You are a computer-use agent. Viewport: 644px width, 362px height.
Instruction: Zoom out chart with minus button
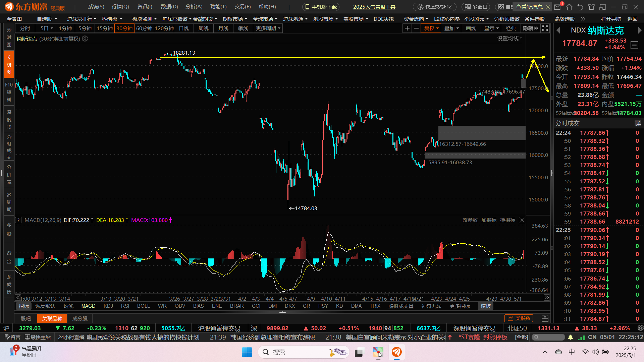[x=416, y=28]
